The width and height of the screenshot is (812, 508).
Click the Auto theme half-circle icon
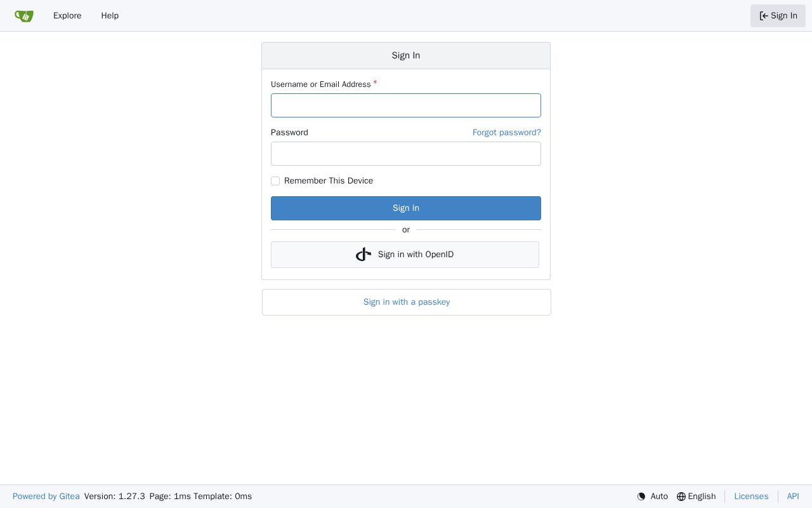pyautogui.click(x=641, y=497)
